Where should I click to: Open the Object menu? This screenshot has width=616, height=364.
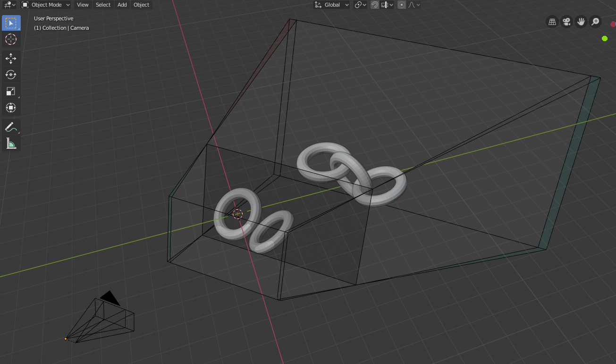(142, 5)
